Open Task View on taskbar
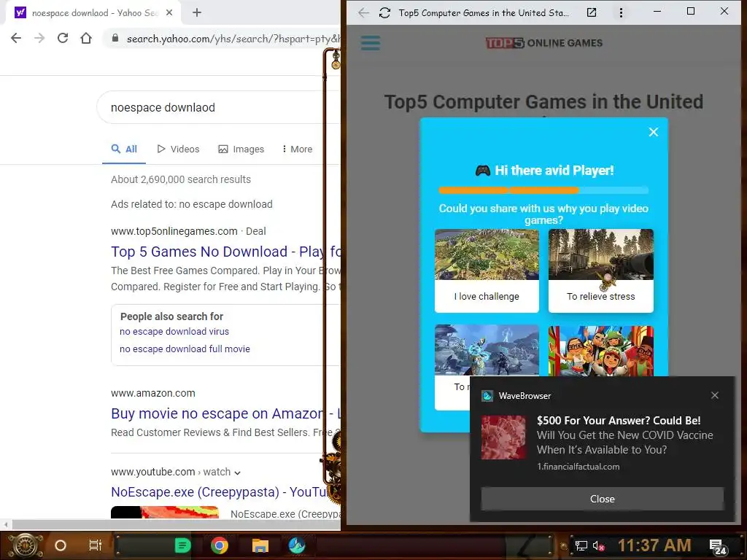Screen dimensions: 747x560 [x=96, y=545]
